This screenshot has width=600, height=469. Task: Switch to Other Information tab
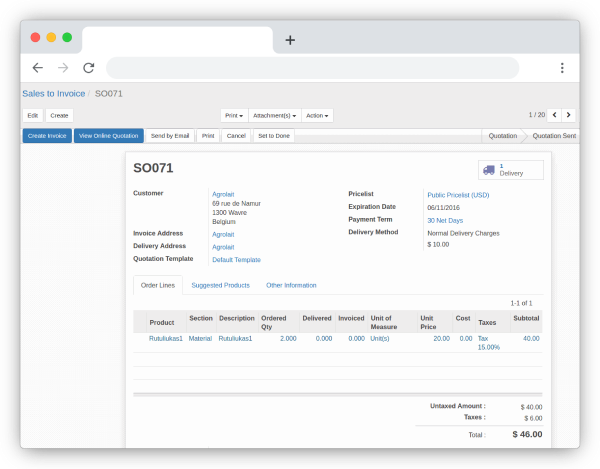pos(291,285)
